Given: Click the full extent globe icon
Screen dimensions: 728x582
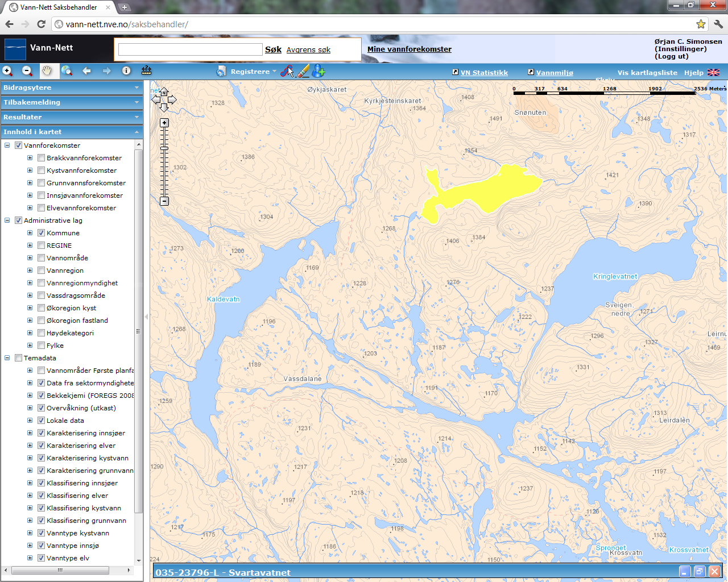Looking at the screenshot, I should coord(67,71).
